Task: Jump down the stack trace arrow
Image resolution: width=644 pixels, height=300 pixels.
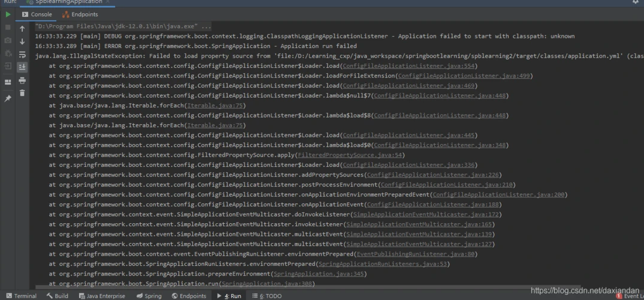Action: click(x=22, y=41)
